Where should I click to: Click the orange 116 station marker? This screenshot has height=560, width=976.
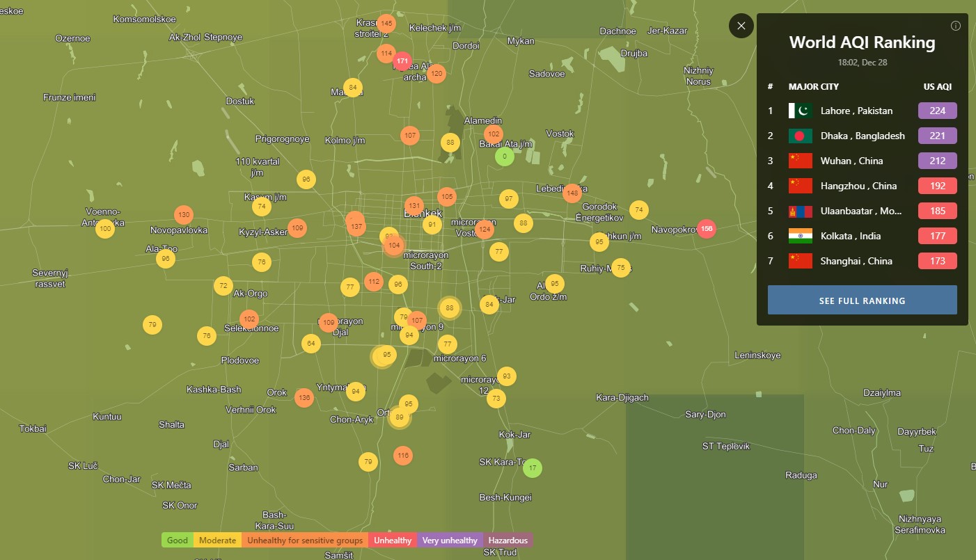(402, 456)
